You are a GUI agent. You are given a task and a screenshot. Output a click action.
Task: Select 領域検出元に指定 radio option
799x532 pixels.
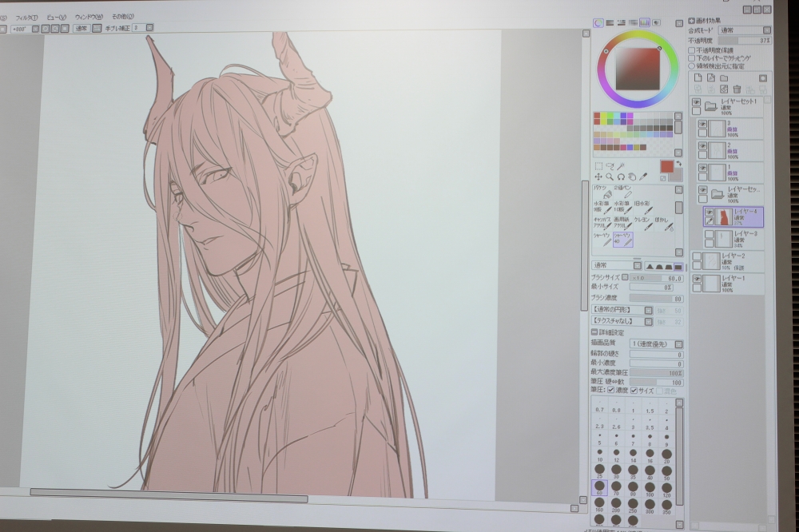click(x=691, y=66)
